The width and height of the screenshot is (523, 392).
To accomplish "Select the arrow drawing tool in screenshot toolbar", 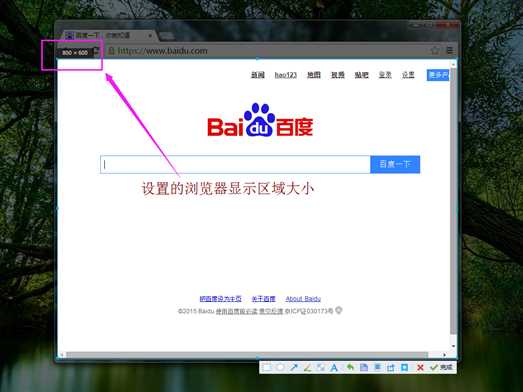I will coord(294,368).
